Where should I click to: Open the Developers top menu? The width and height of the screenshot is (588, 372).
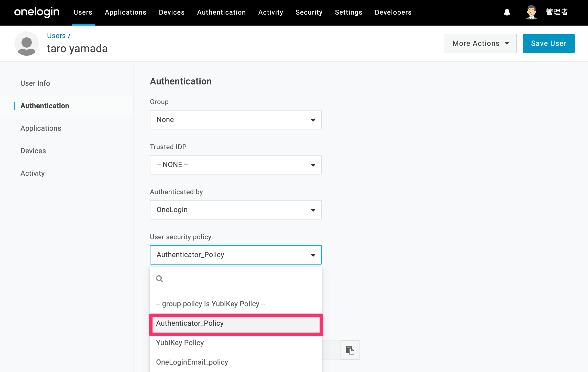pyautogui.click(x=393, y=12)
